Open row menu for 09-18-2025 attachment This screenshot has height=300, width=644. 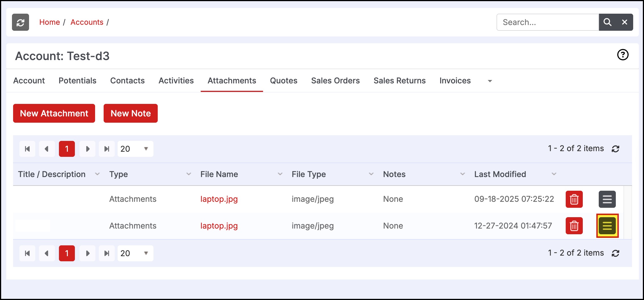point(607,199)
